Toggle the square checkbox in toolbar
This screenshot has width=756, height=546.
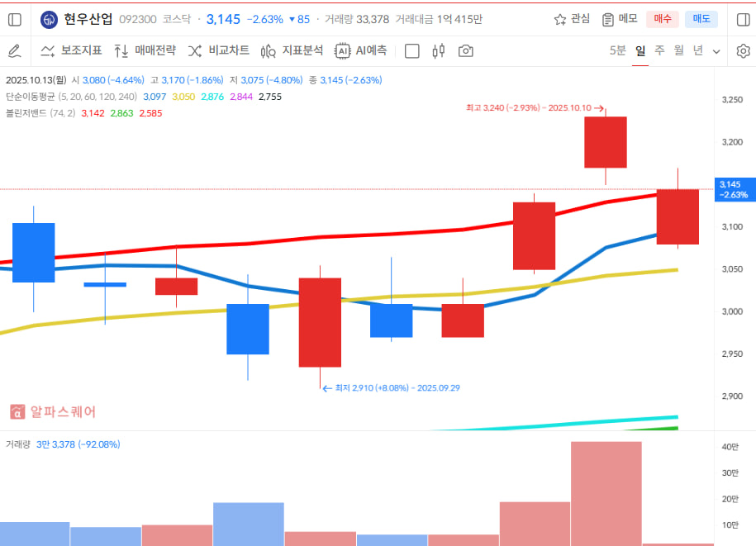pyautogui.click(x=412, y=51)
